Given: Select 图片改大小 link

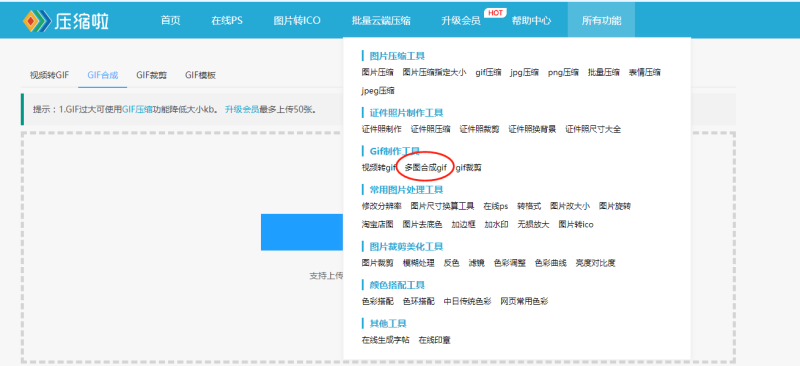Looking at the screenshot, I should coord(570,206).
